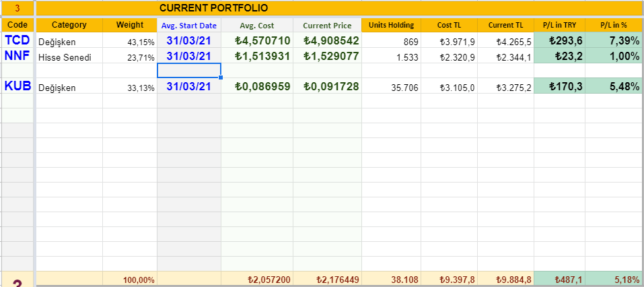Select profit cell ₺293,6

coord(559,40)
